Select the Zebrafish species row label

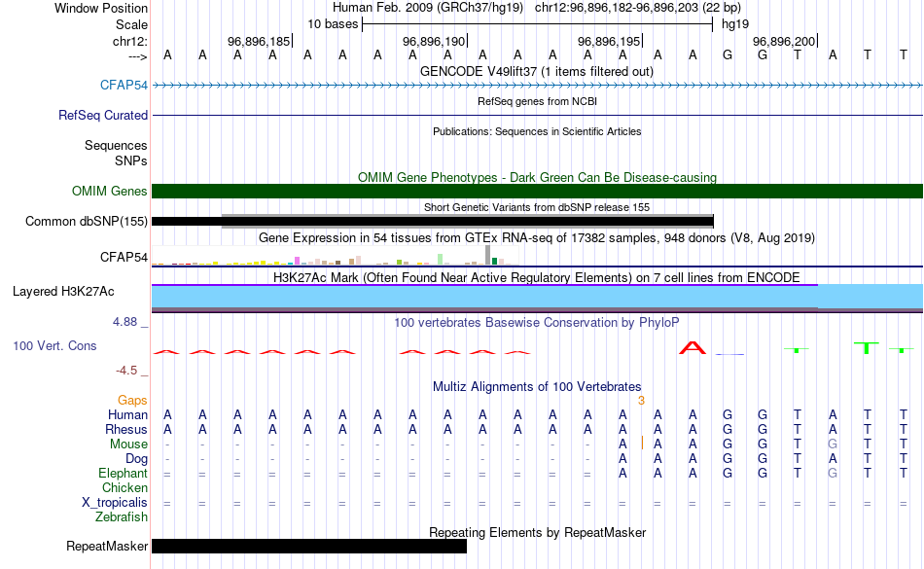[x=122, y=516]
